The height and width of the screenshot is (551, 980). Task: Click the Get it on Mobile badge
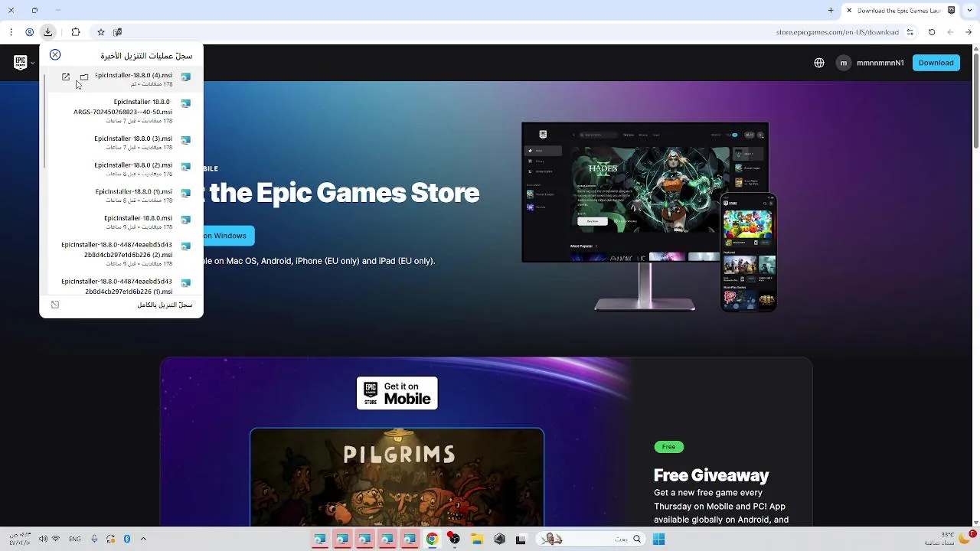tap(397, 393)
